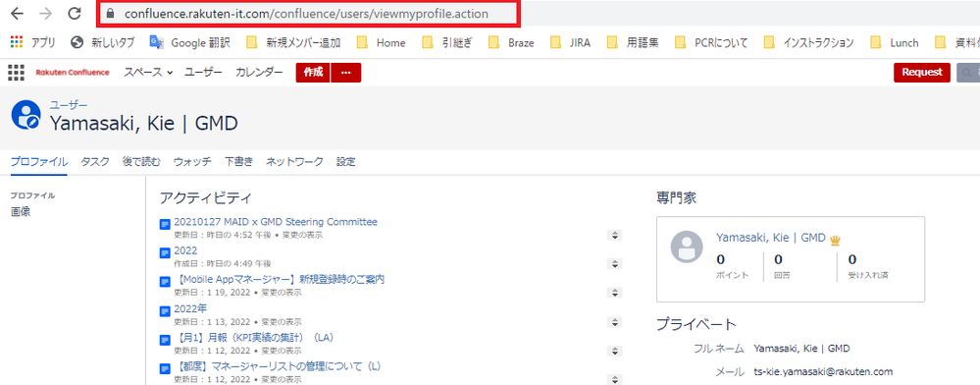
Task: Open the 2022年 page link
Action: click(x=190, y=308)
